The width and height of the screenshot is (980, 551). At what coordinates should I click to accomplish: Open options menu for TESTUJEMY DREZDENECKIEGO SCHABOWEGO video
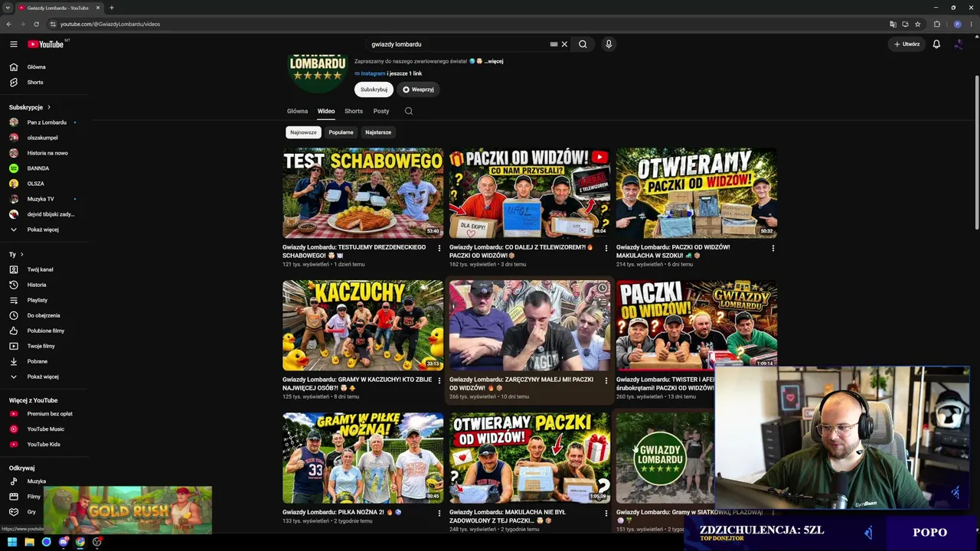tap(439, 248)
